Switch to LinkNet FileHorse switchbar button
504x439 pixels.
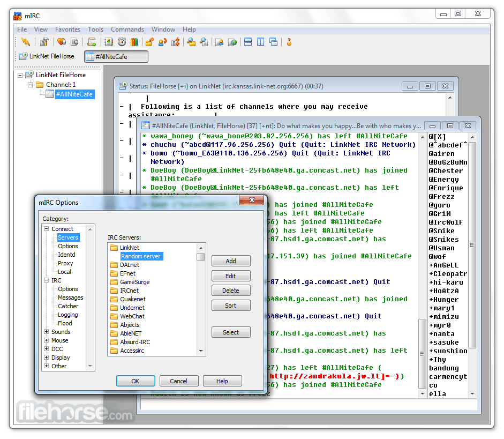[x=47, y=56]
